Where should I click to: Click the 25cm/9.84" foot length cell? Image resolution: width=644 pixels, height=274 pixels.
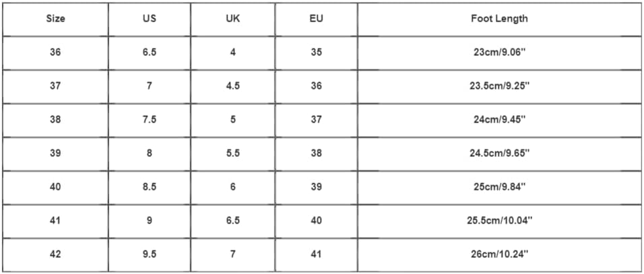click(499, 187)
